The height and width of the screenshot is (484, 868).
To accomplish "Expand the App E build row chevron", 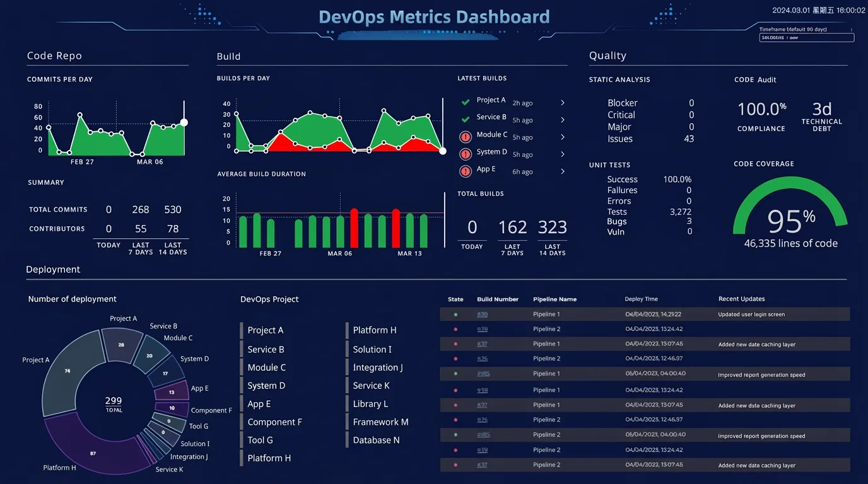I will click(x=562, y=170).
